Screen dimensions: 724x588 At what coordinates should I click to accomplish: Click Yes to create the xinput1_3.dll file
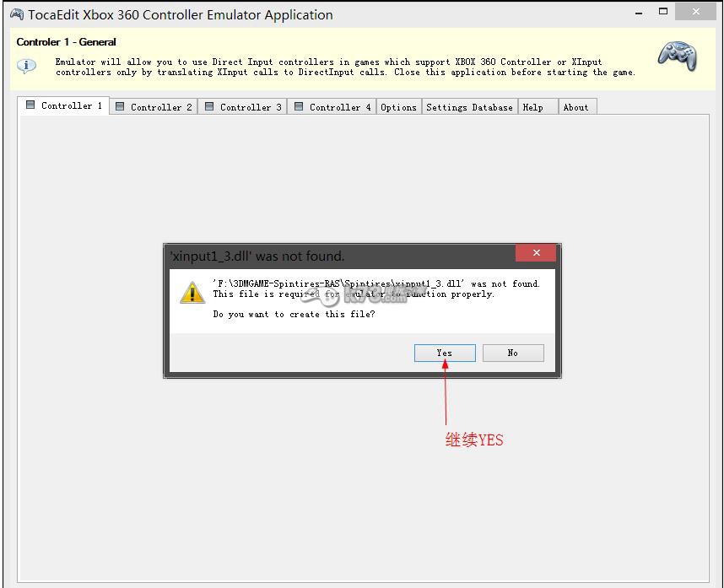(x=445, y=353)
